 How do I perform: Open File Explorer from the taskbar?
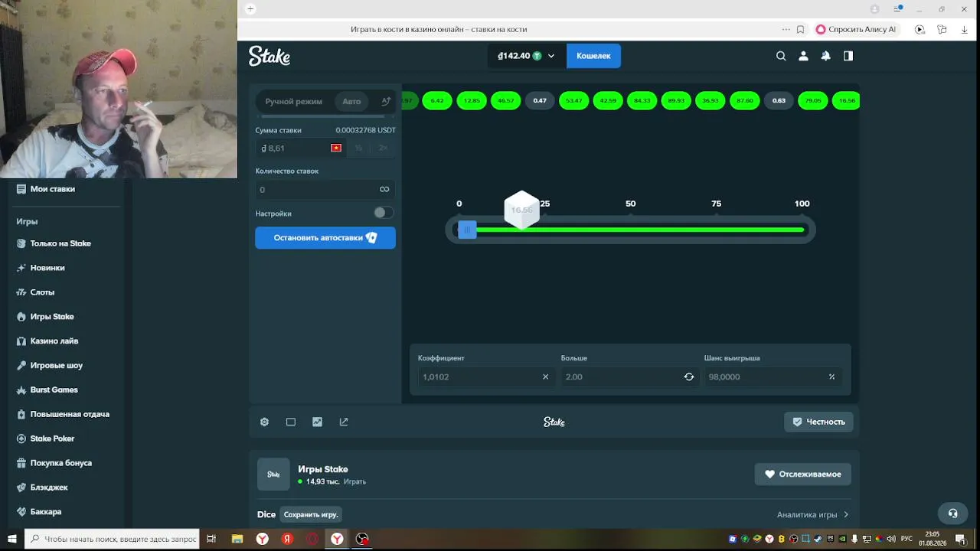[237, 539]
